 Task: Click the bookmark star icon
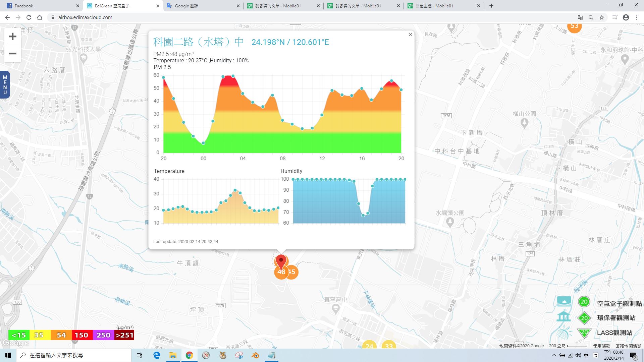[602, 17]
